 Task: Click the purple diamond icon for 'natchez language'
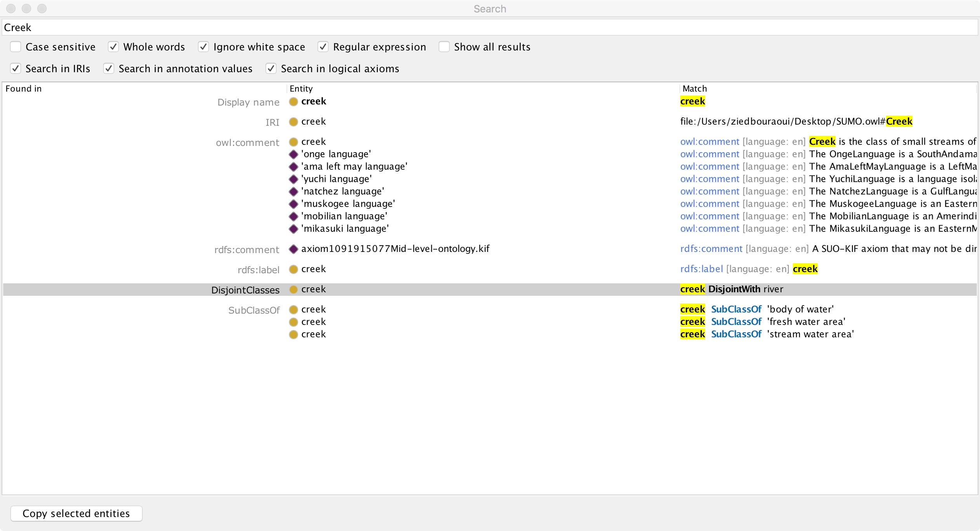coord(294,192)
